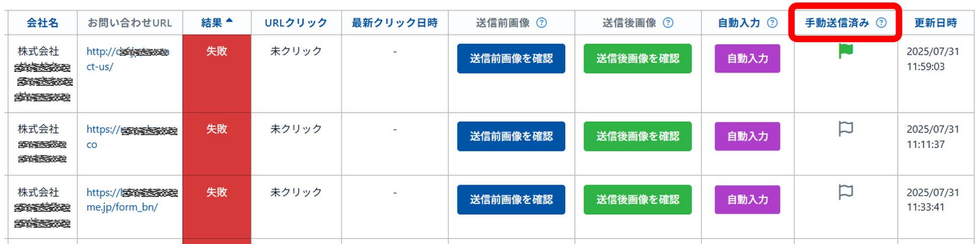
Task: Click help icon next to 送信後画像 header
Action: coord(668,23)
